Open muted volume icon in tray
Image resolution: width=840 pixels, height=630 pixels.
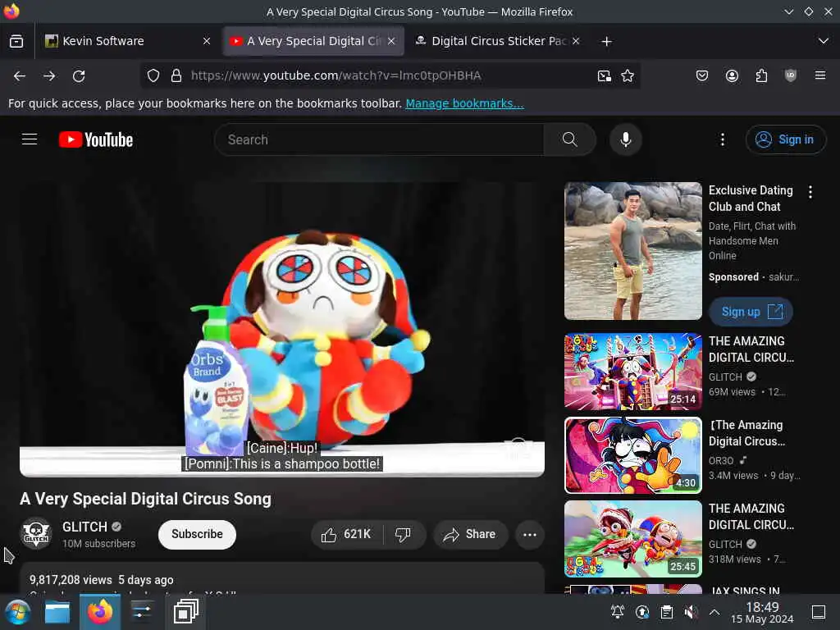pyautogui.click(x=691, y=612)
